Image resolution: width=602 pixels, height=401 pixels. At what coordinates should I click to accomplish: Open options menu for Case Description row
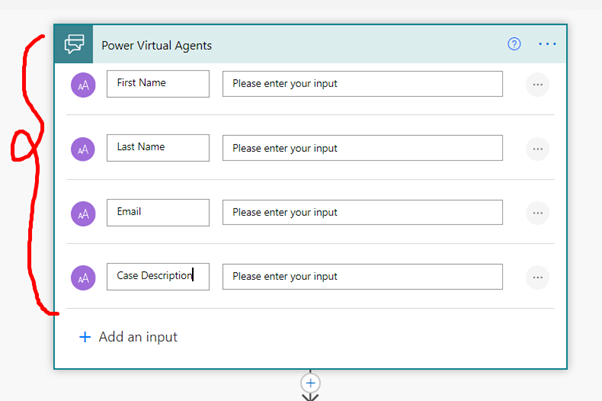[x=538, y=277]
